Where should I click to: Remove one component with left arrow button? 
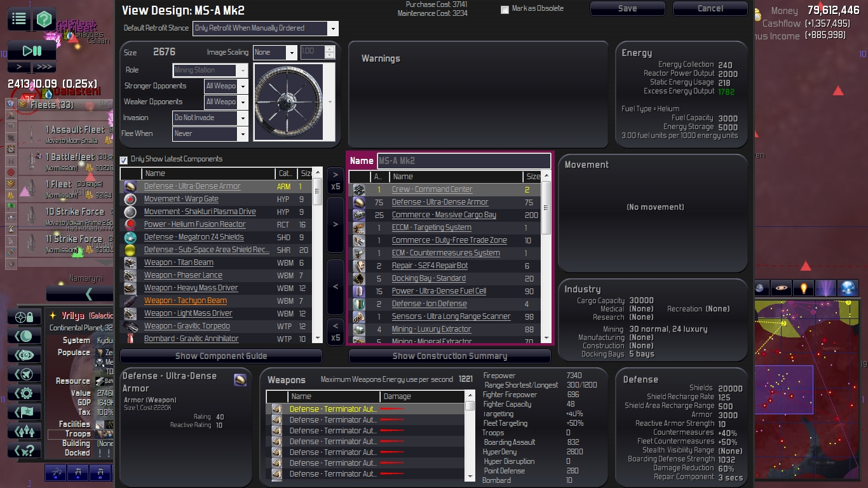click(x=336, y=287)
